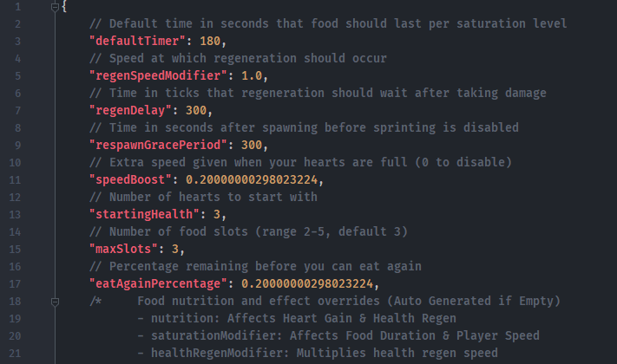Click the regenDelay value 300

click(200, 110)
